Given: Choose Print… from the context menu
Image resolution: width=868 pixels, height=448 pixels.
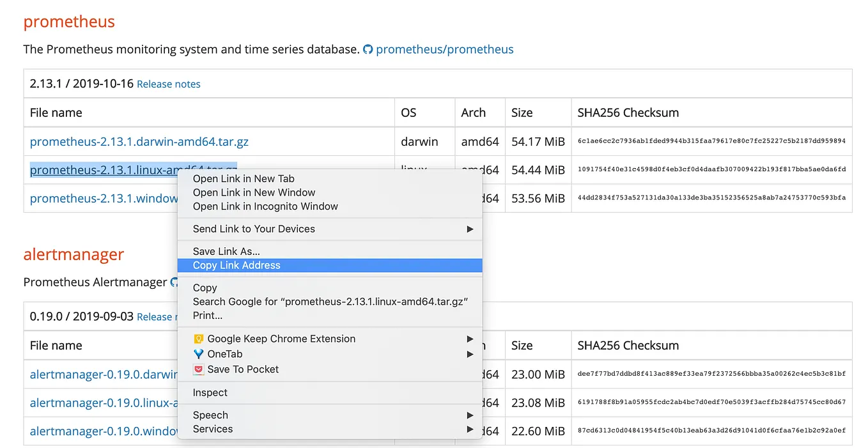Looking at the screenshot, I should [x=208, y=315].
